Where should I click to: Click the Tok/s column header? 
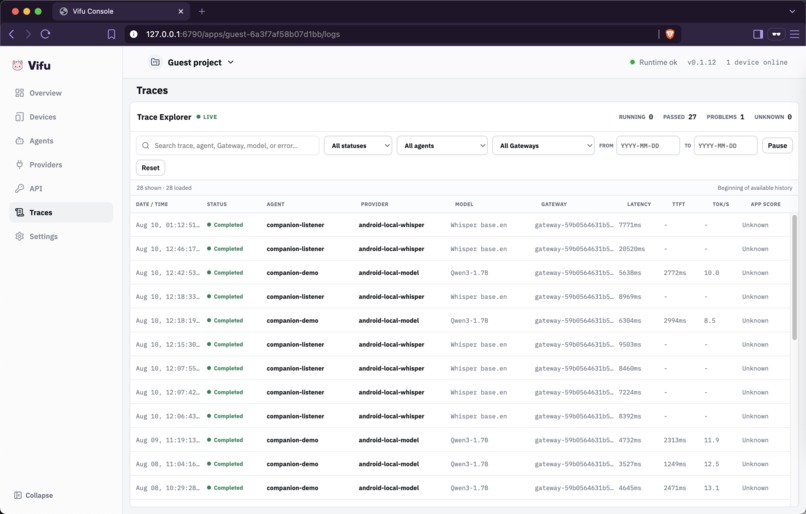pyautogui.click(x=721, y=204)
